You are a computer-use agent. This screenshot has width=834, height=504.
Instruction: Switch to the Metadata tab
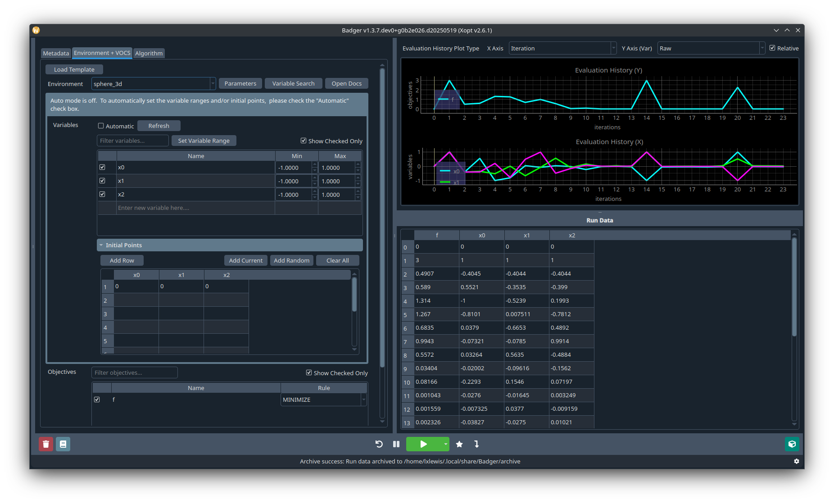[x=56, y=53]
